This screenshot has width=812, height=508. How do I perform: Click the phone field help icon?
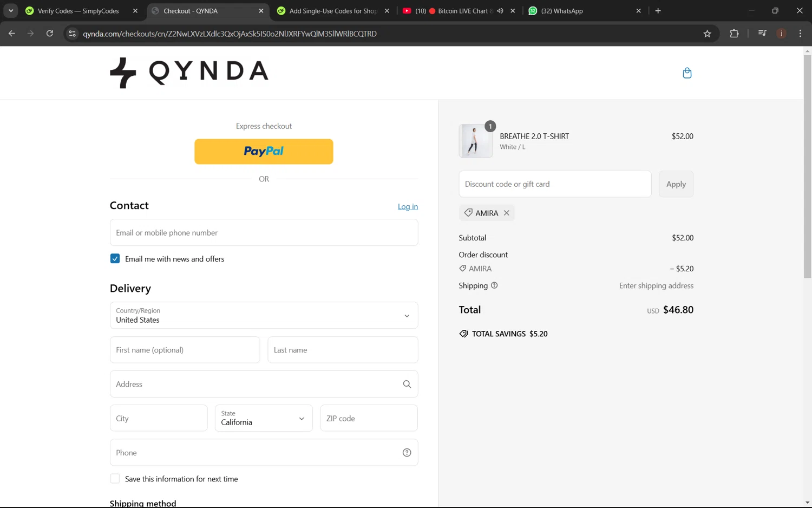407,453
